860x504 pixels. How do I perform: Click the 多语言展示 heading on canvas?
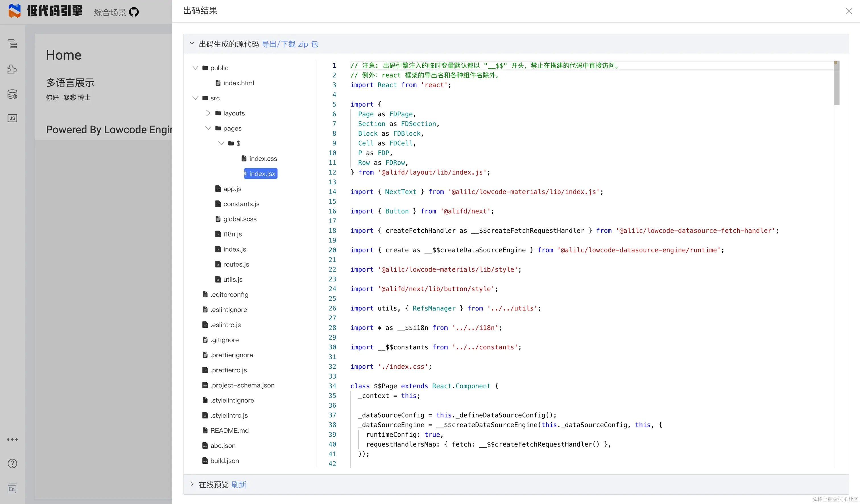click(x=70, y=82)
